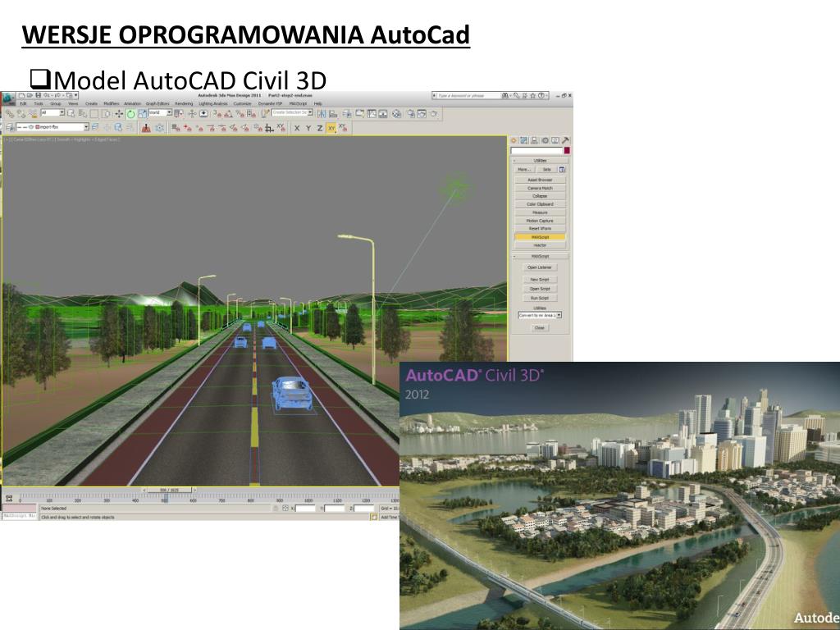This screenshot has height=630, width=840.
Task: Click the Select Object tool icon
Action: tap(71, 113)
